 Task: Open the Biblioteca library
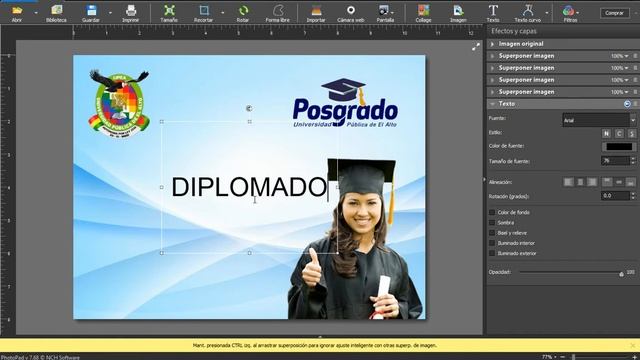[x=56, y=13]
